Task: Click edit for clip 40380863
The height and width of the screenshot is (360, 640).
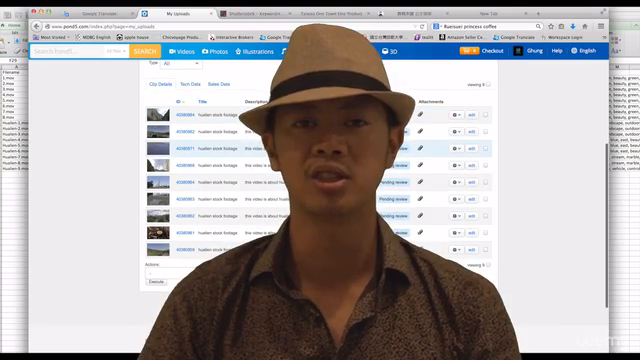Action: coord(471,199)
